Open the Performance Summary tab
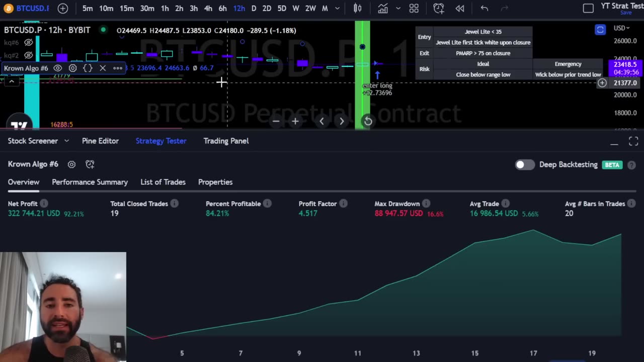644x362 pixels. click(x=90, y=182)
